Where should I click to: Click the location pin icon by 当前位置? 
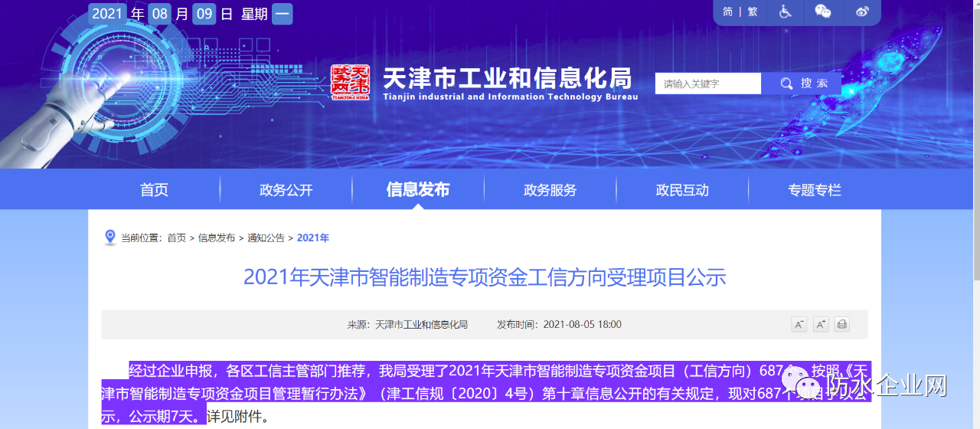point(110,237)
